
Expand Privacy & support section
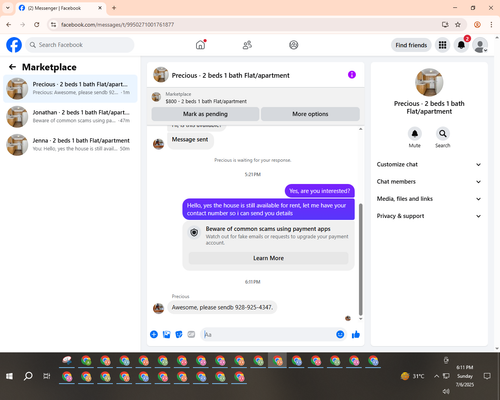coord(429,216)
